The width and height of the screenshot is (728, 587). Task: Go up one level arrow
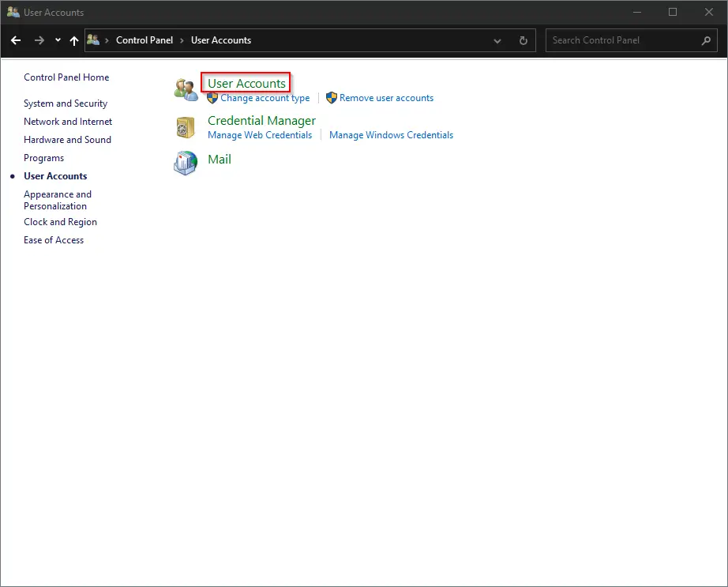click(73, 40)
